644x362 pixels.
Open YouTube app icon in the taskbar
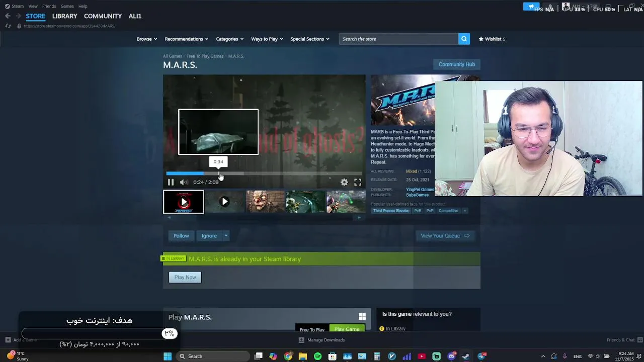(x=422, y=356)
